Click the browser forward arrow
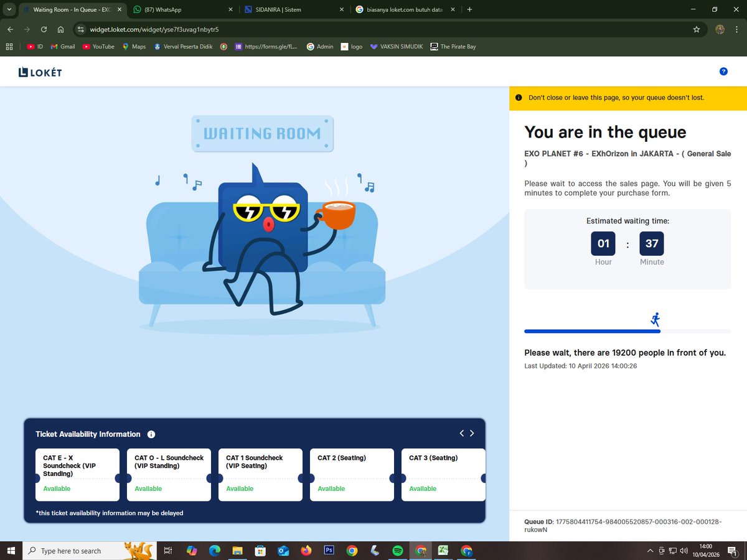The width and height of the screenshot is (747, 560). (x=27, y=29)
